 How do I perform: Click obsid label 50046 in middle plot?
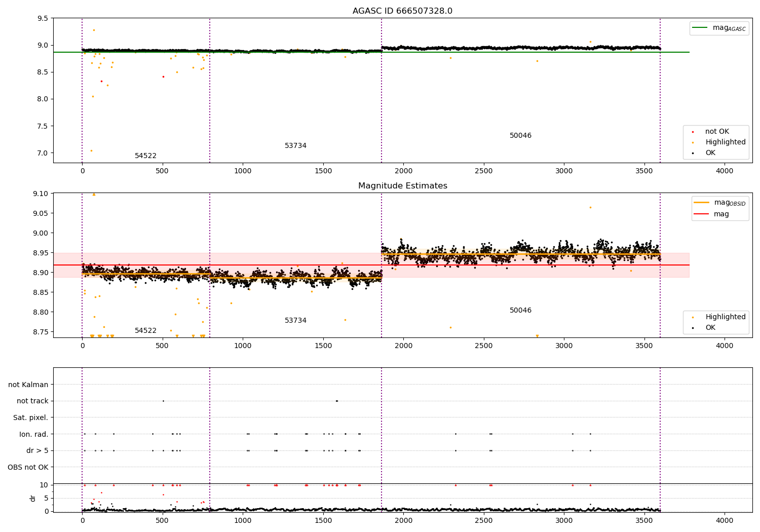tap(520, 311)
